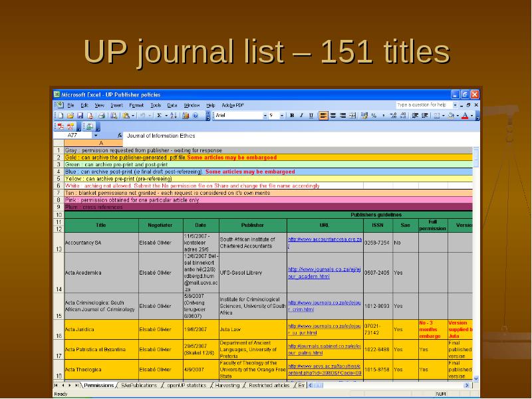Click the Chart Wizard icon
Viewport: 532px width, 399px height.
point(186,116)
